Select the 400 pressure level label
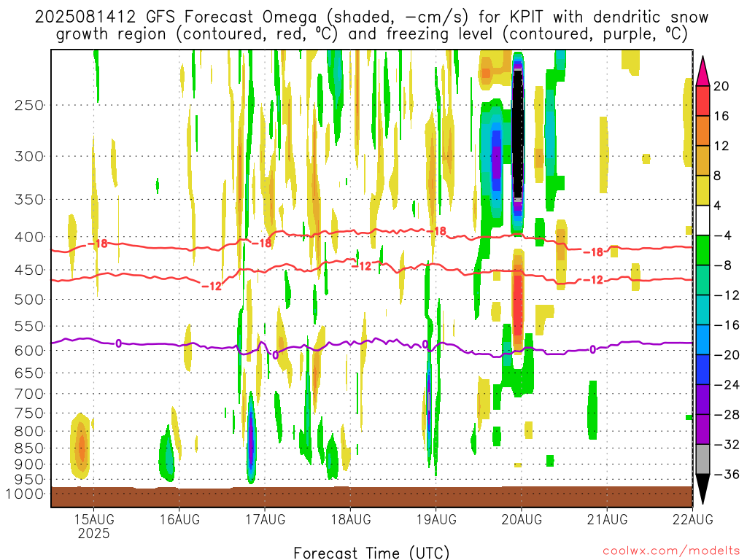Screen dimensions: 747x560 [x=29, y=237]
